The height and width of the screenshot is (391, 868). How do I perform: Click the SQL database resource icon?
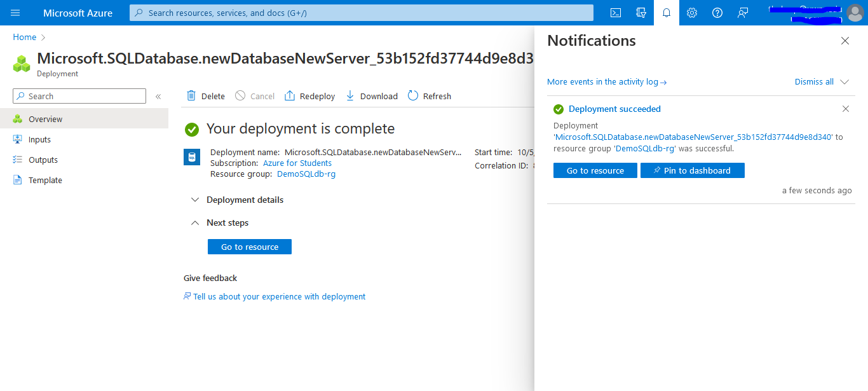pyautogui.click(x=192, y=158)
